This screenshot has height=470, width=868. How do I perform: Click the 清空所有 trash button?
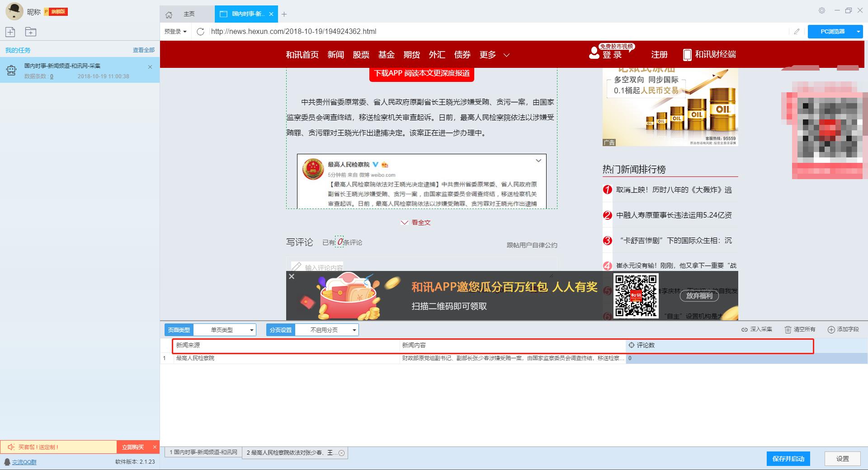click(x=800, y=329)
